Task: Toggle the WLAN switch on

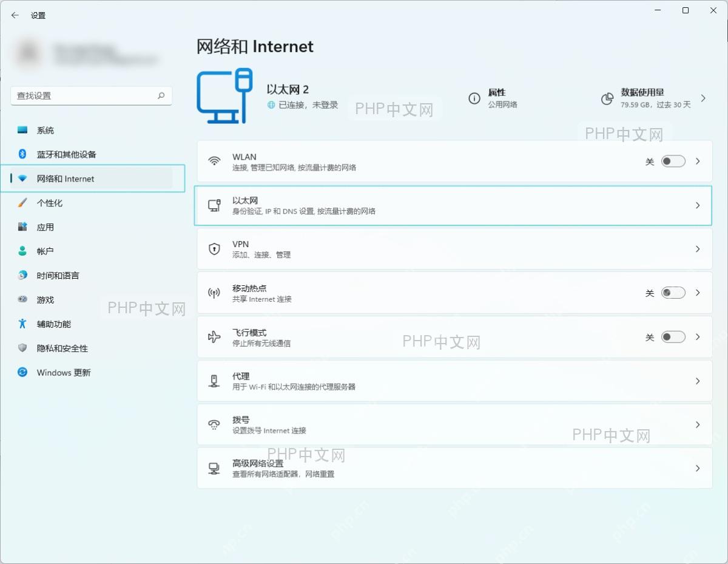Action: click(x=673, y=161)
